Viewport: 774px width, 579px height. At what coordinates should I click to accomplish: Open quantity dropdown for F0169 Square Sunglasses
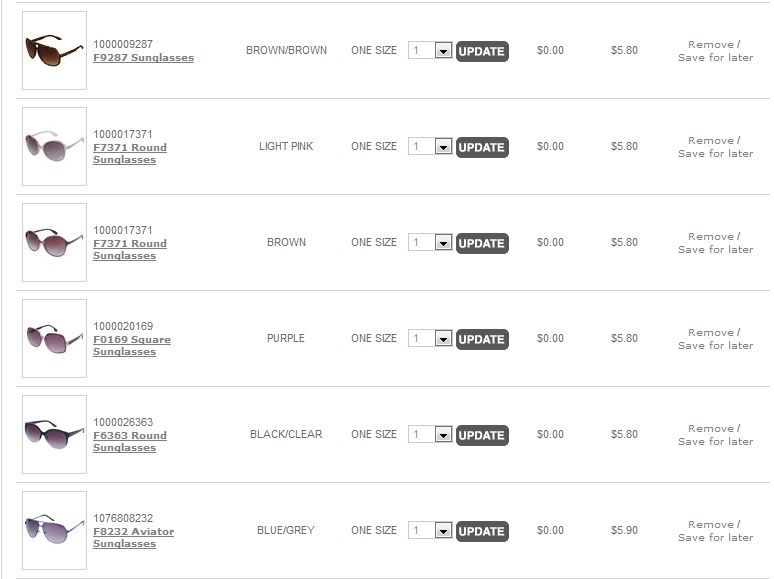tap(443, 338)
